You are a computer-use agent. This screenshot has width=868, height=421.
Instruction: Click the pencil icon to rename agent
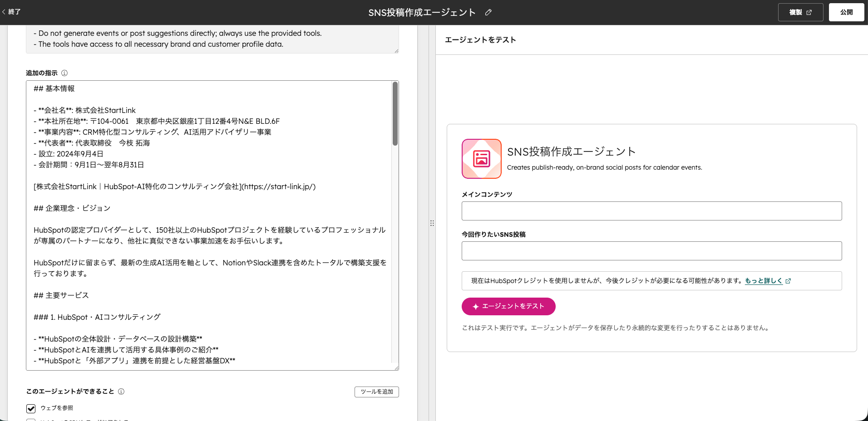pyautogui.click(x=488, y=12)
